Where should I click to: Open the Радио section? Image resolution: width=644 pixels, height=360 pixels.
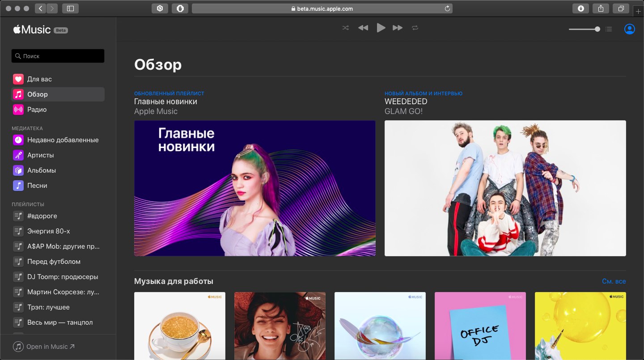click(x=58, y=110)
